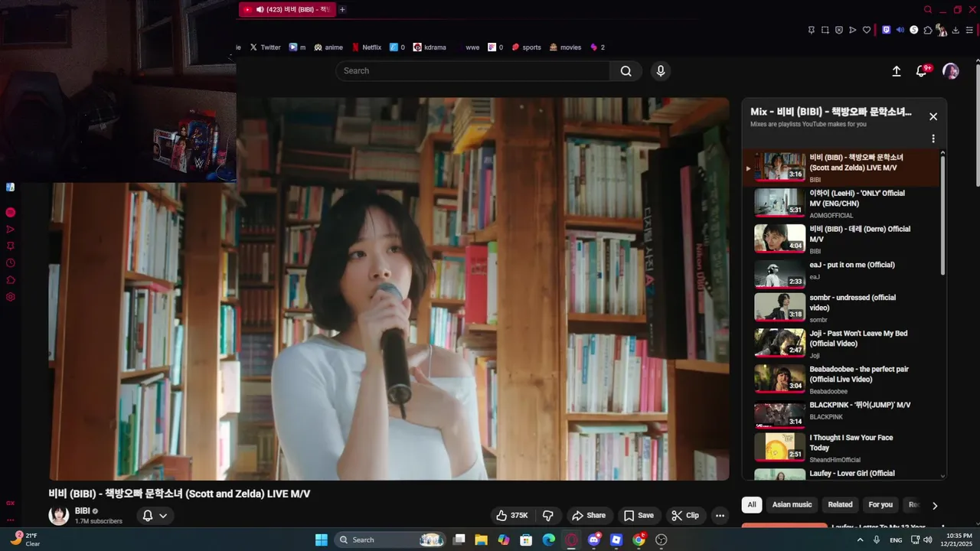Image resolution: width=980 pixels, height=551 pixels.
Task: Select the Related chip
Action: point(840,504)
